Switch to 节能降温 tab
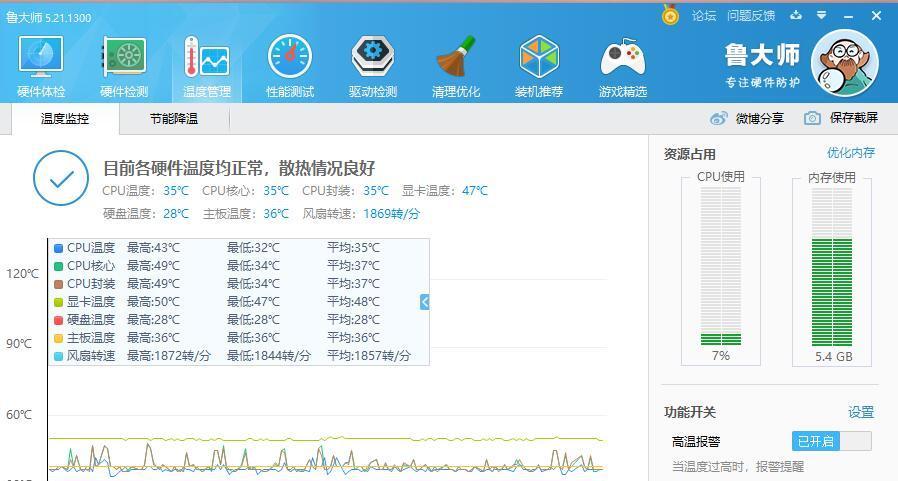 click(x=174, y=119)
